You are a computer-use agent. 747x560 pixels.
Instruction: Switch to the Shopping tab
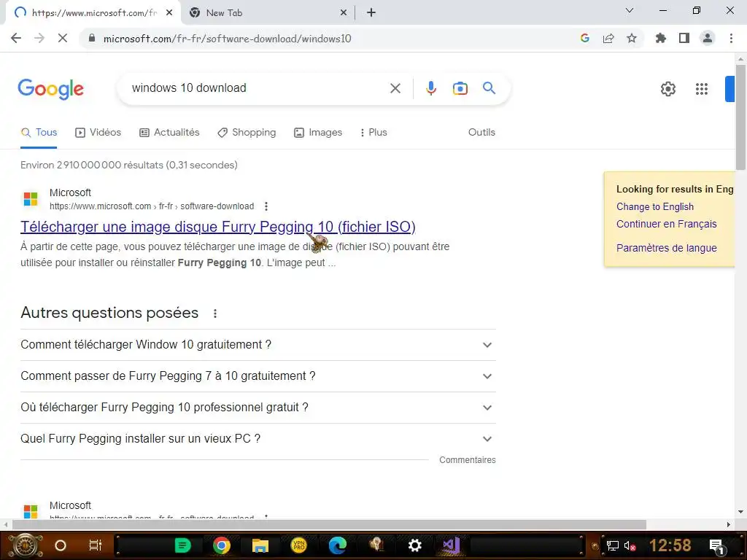(247, 133)
